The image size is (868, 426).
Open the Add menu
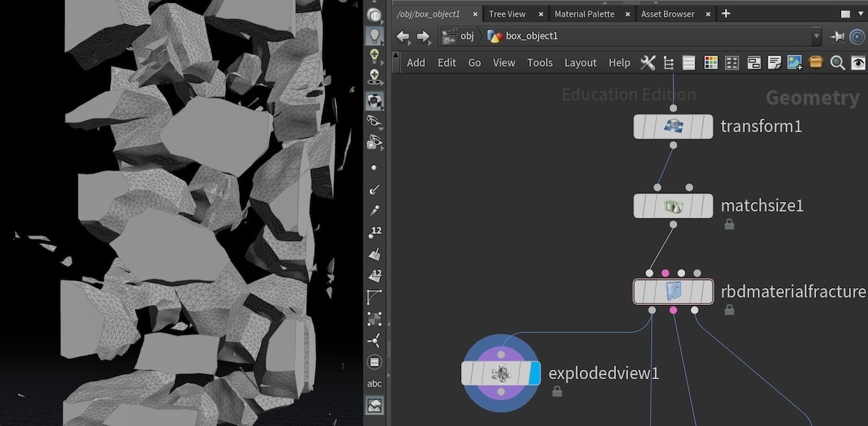(416, 63)
